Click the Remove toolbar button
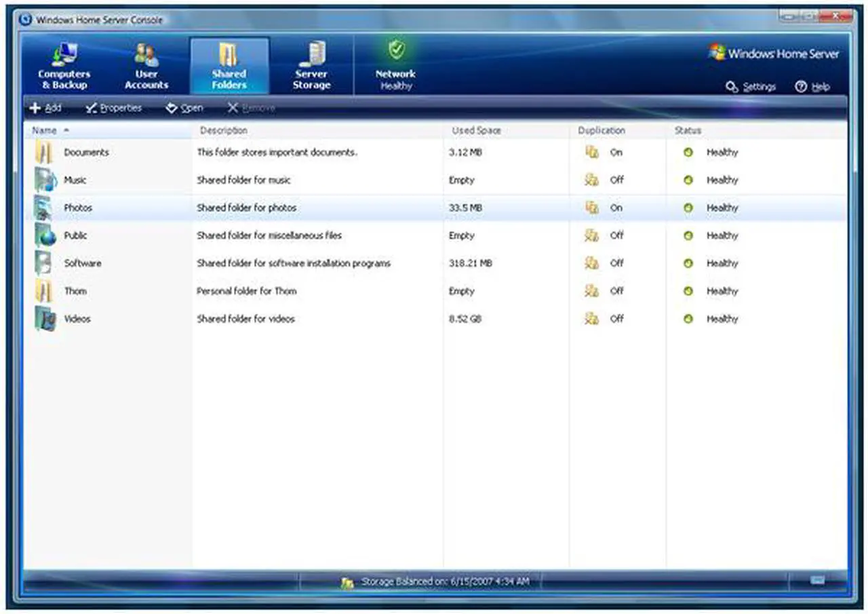 [x=251, y=108]
